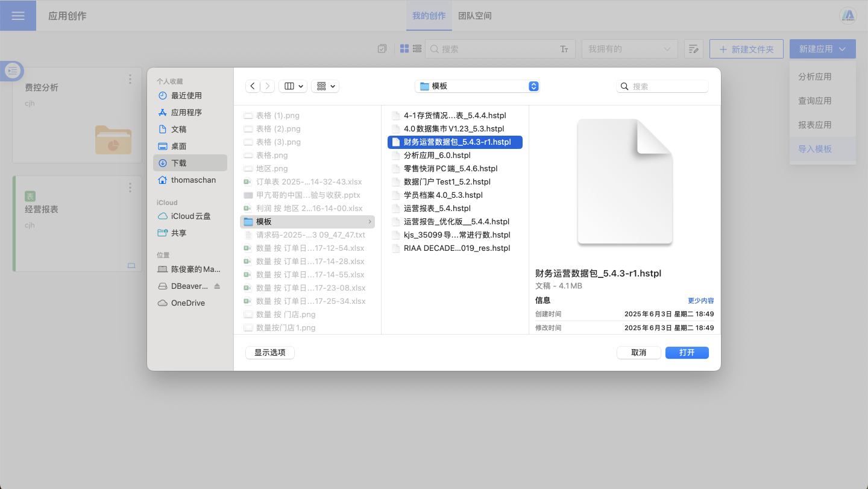The height and width of the screenshot is (489, 868).
Task: Switch to card grid view
Action: click(x=404, y=49)
